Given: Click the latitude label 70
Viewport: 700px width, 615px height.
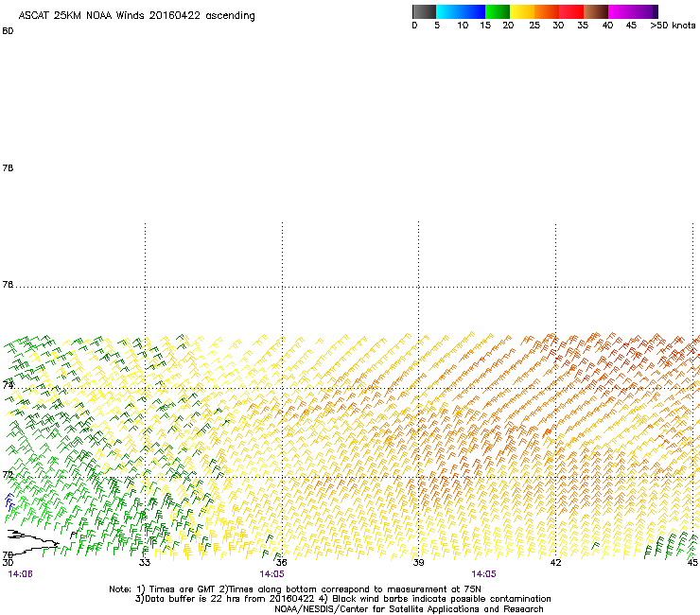Looking at the screenshot, I should pyautogui.click(x=8, y=554).
